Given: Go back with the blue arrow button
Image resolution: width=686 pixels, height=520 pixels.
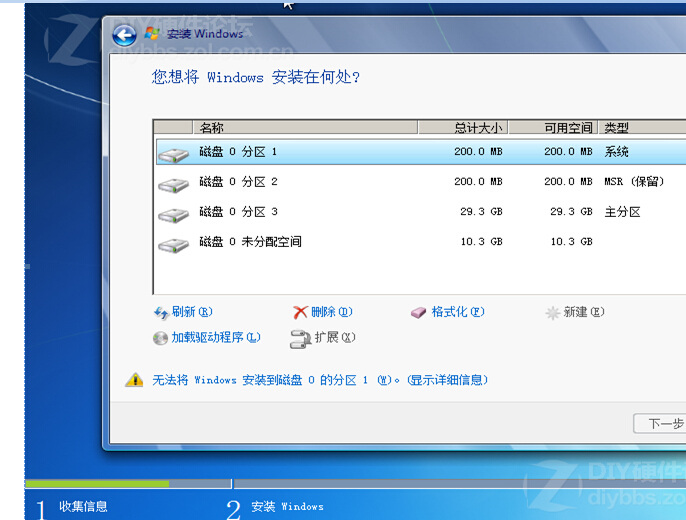Looking at the screenshot, I should (x=125, y=35).
